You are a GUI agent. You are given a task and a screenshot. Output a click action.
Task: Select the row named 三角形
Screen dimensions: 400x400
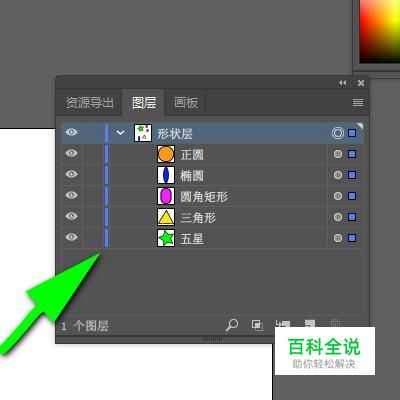tap(212, 218)
